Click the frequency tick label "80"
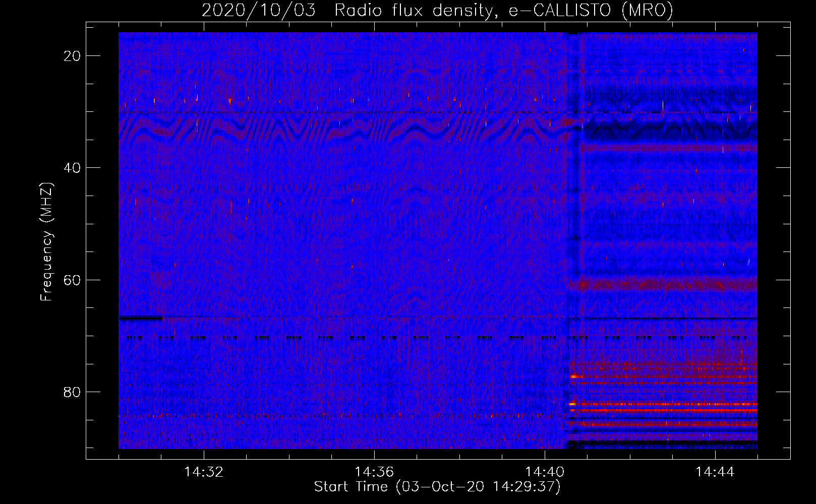Image resolution: width=816 pixels, height=504 pixels. point(72,392)
